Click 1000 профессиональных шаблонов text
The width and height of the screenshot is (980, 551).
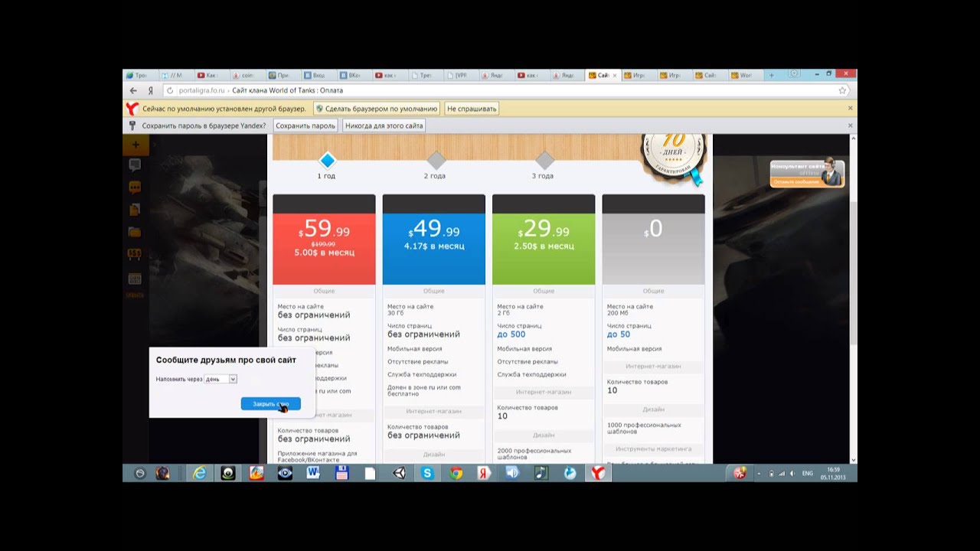[x=644, y=428]
